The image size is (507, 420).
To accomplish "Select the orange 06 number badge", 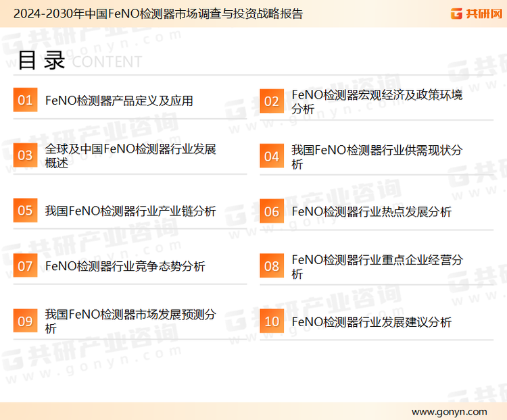I will pyautogui.click(x=272, y=211).
